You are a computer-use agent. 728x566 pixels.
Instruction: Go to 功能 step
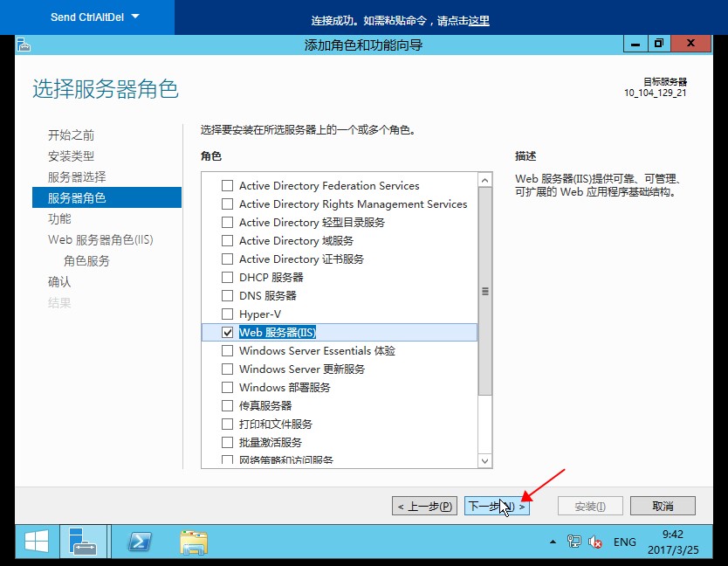[x=59, y=219]
